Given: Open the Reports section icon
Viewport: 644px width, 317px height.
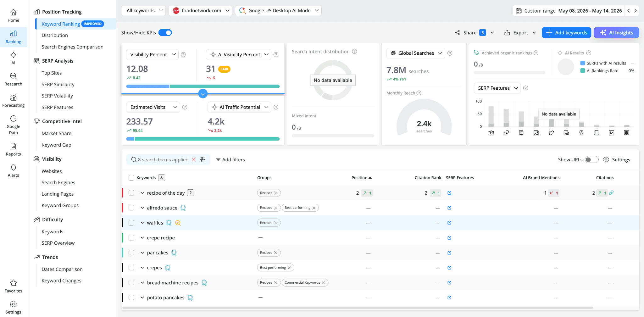Looking at the screenshot, I should 13,146.
